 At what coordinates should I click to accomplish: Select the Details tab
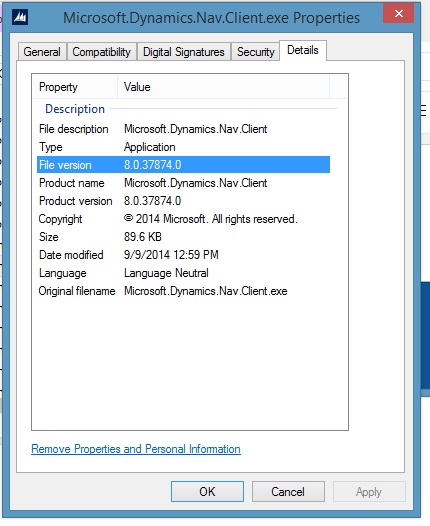303,50
